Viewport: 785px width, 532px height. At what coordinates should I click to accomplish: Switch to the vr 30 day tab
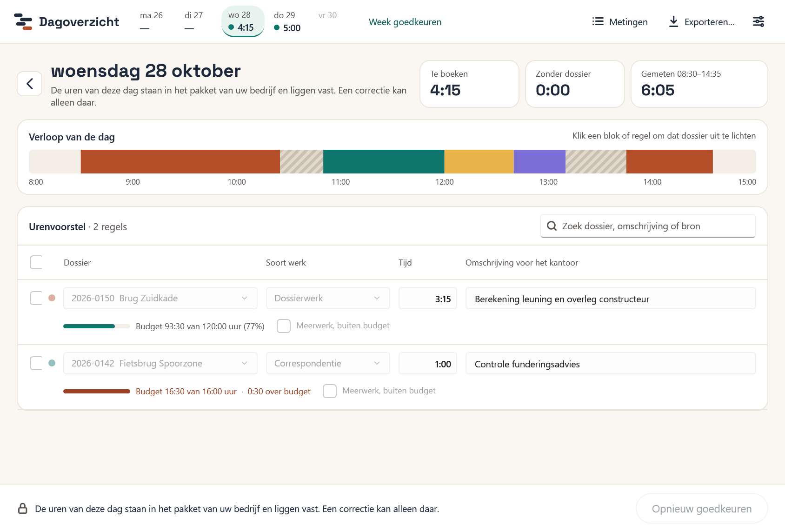pos(328,21)
